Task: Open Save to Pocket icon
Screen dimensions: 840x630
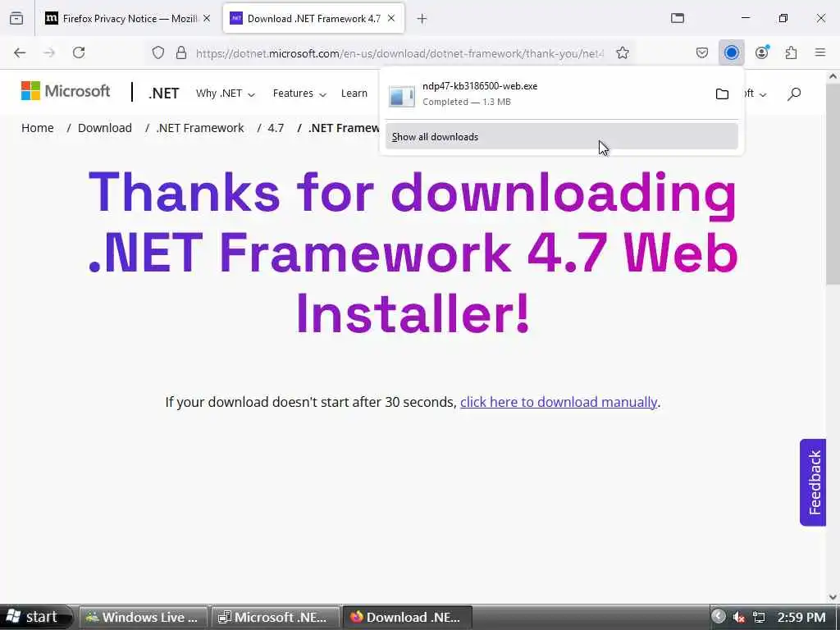Action: point(702,52)
